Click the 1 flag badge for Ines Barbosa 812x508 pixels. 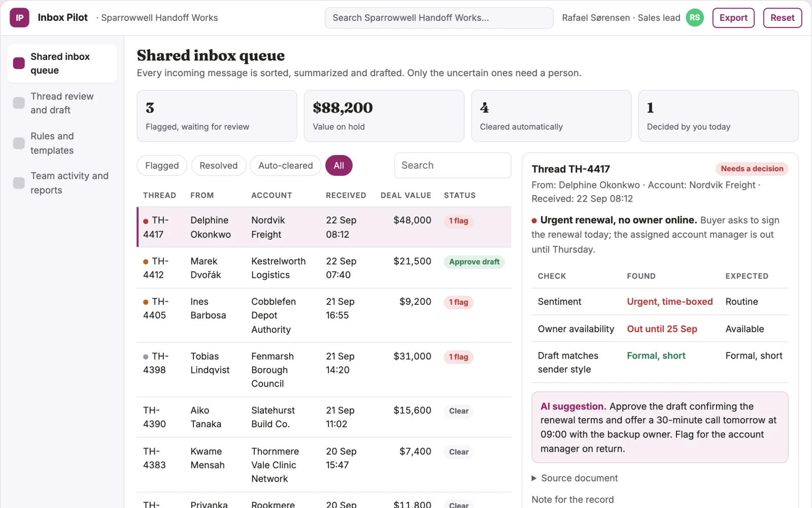458,302
